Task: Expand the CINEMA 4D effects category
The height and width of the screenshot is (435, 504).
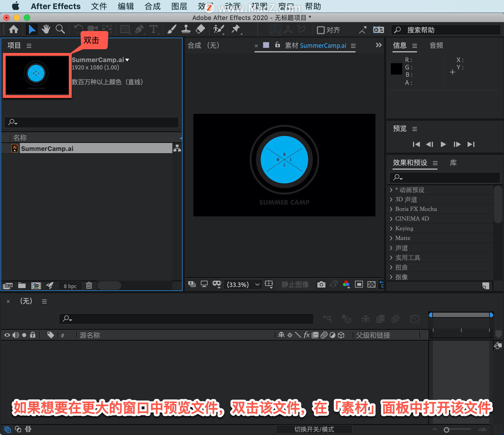Action: [391, 219]
